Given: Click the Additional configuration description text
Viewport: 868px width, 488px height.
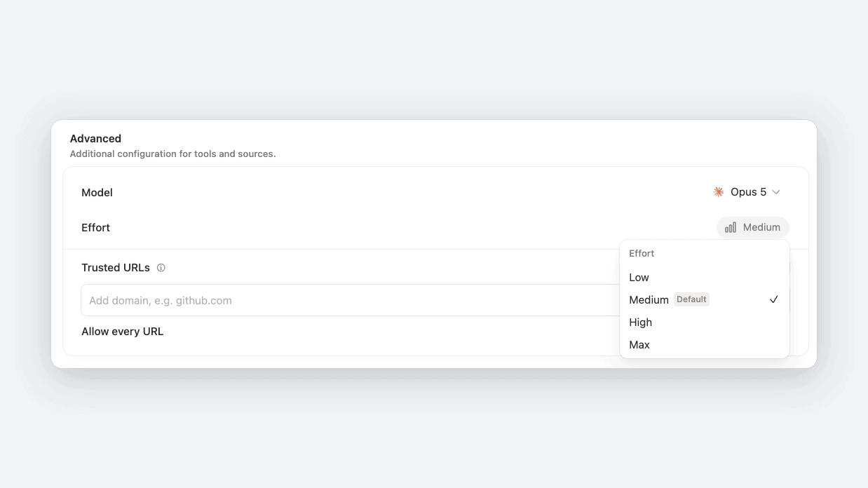Looking at the screenshot, I should tap(172, 154).
